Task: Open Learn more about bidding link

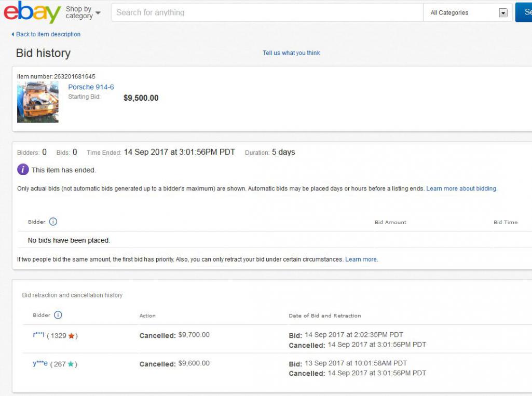Action: [461, 189]
